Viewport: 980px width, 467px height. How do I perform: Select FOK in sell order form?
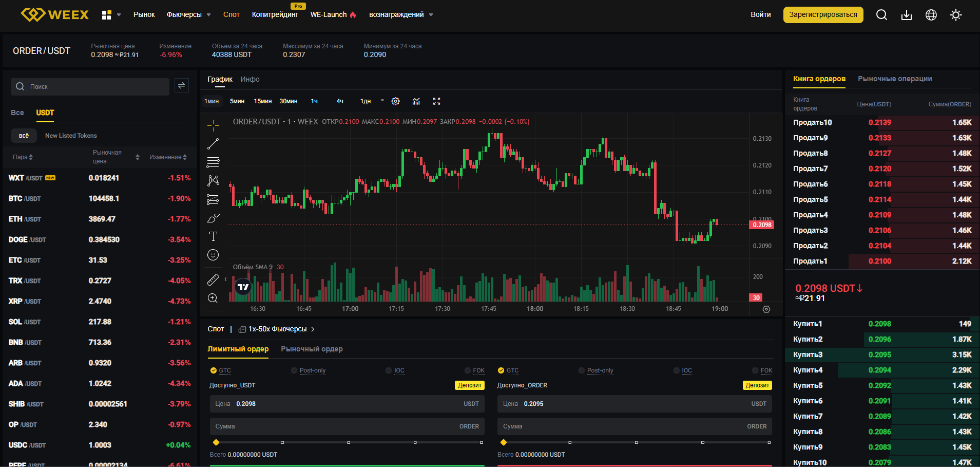point(762,370)
